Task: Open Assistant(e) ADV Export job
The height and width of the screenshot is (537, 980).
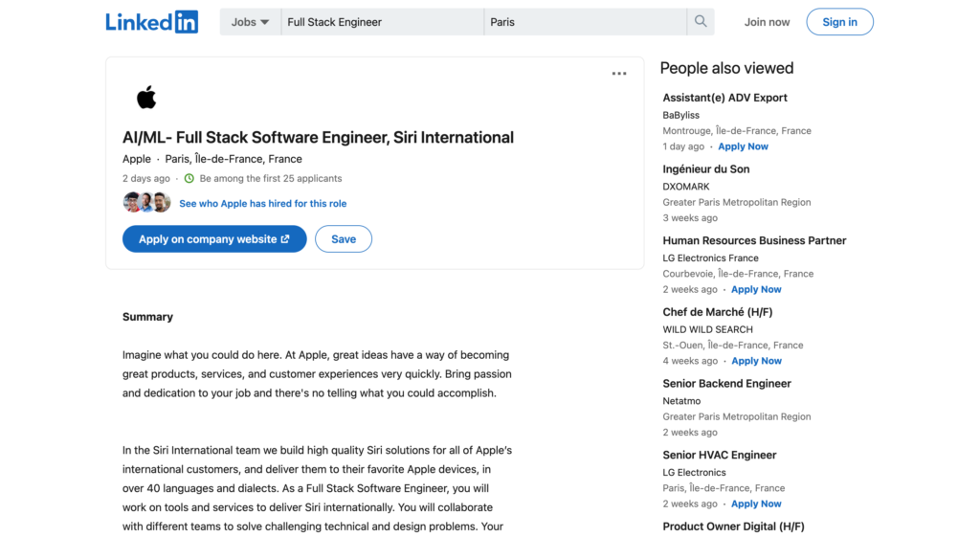Action: click(x=724, y=98)
